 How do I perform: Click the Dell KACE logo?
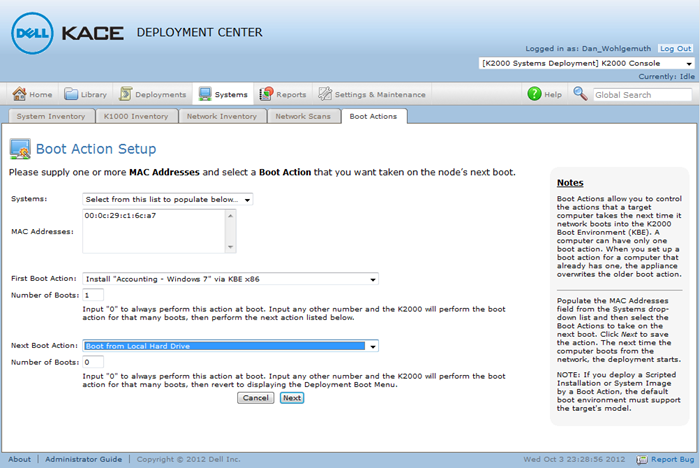(x=67, y=33)
